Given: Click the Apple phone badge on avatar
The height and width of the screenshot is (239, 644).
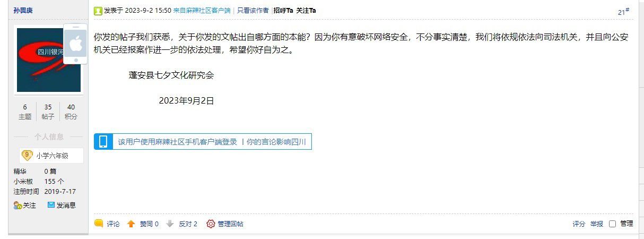Looking at the screenshot, I should [75, 44].
